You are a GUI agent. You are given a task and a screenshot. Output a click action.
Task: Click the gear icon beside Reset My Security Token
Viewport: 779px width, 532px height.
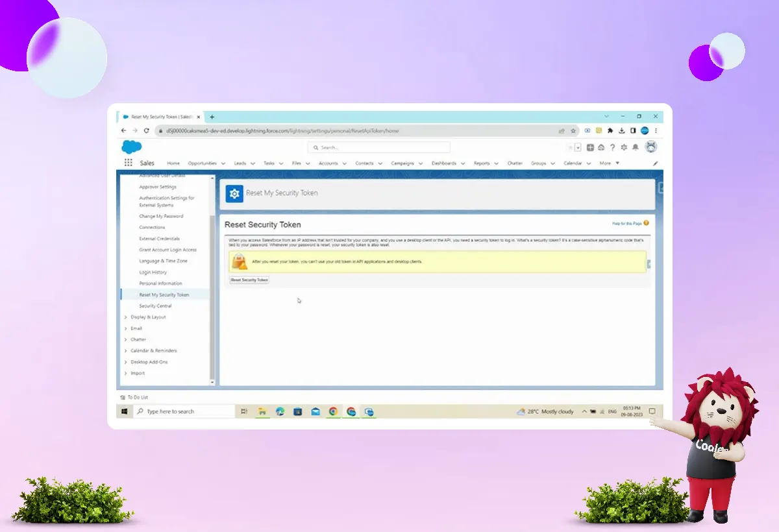pyautogui.click(x=234, y=193)
